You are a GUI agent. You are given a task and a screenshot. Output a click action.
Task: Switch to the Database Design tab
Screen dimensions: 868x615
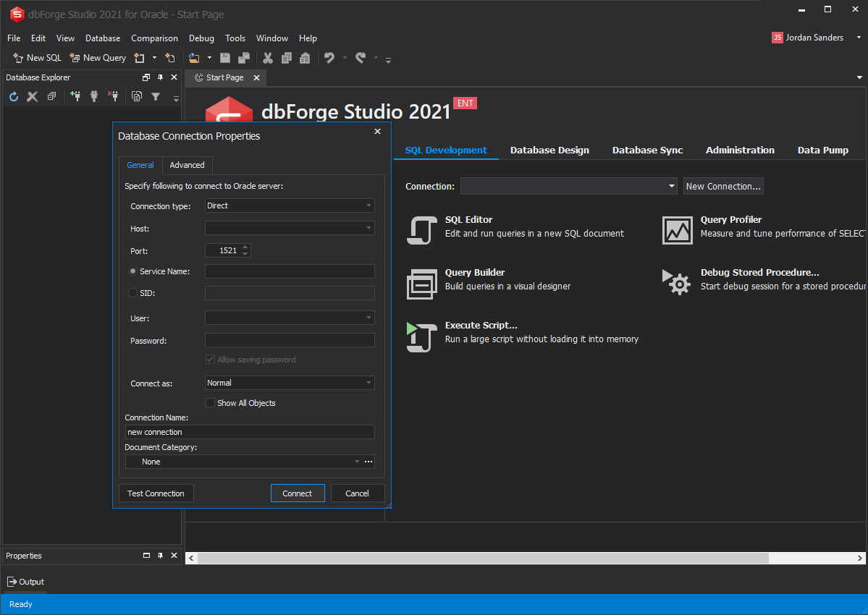[549, 150]
